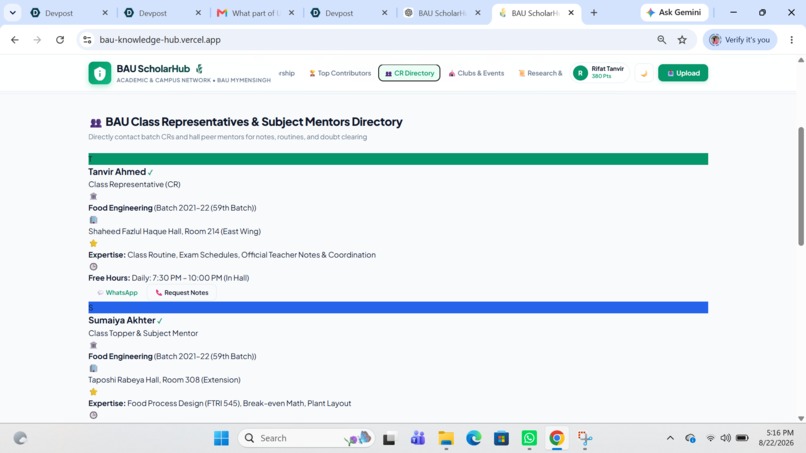Click the 'Class Topper & Subject Mentor' text

pos(143,333)
